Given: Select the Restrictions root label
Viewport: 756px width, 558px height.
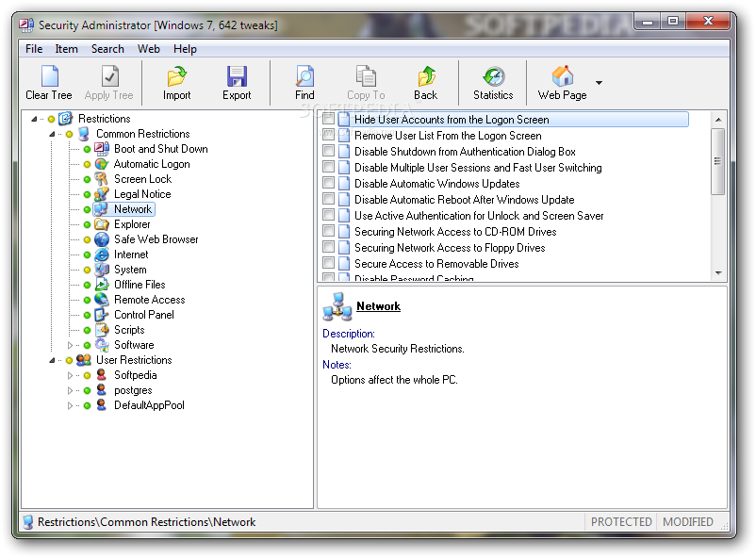Looking at the screenshot, I should pos(104,119).
